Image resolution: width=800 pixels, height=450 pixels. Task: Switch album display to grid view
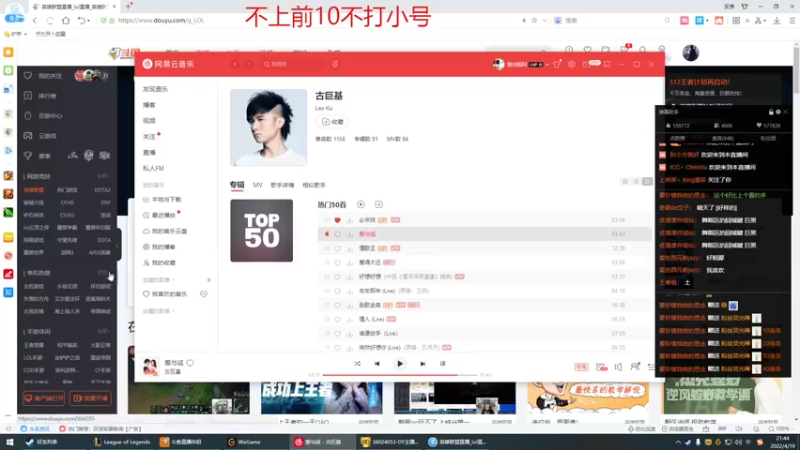[x=625, y=182]
